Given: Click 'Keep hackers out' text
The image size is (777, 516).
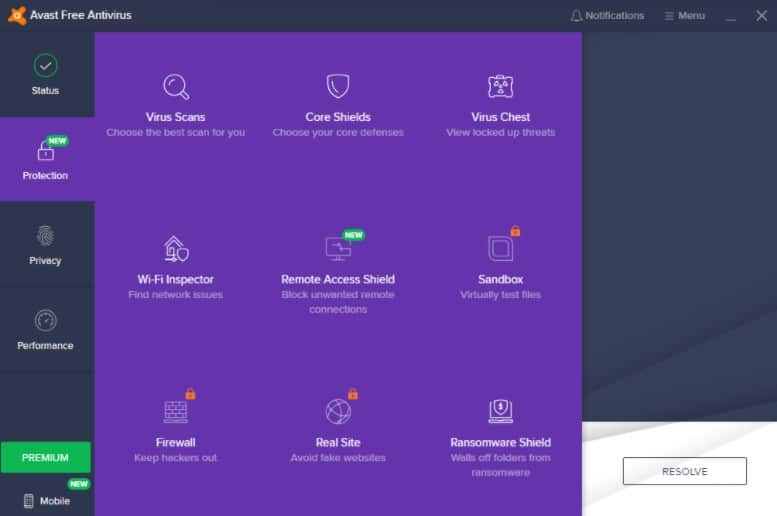Looking at the screenshot, I should click(x=175, y=458).
